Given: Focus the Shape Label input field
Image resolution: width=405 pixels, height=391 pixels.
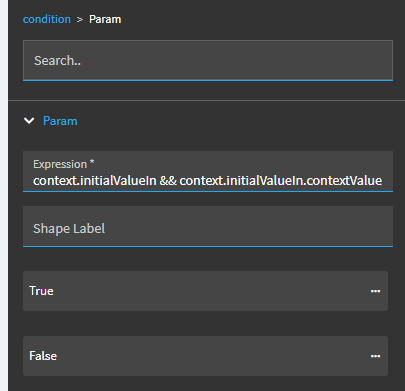Looking at the screenshot, I should (208, 227).
